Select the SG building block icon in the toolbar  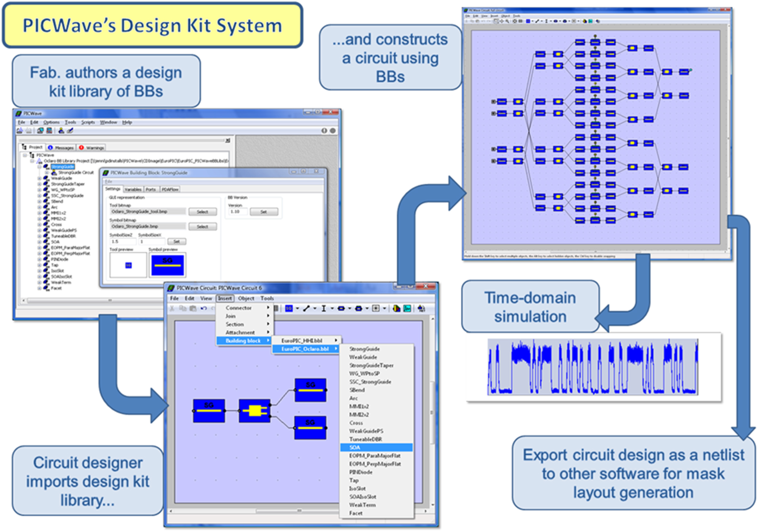289,308
